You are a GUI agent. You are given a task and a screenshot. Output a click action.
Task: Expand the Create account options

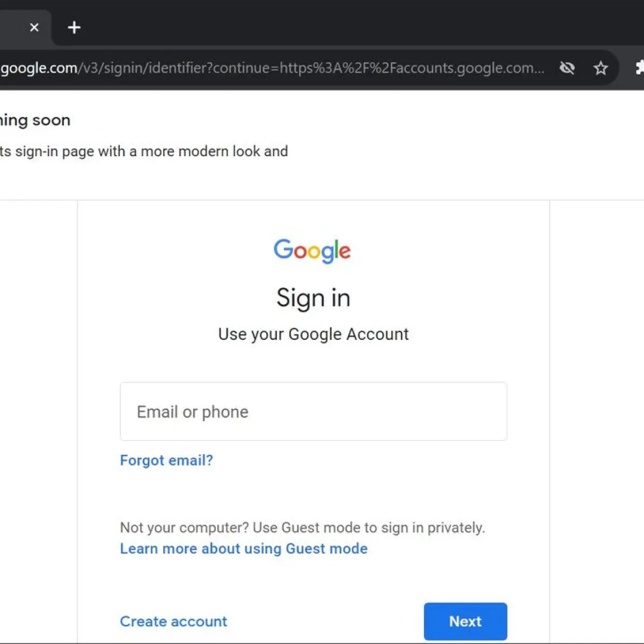point(173,621)
